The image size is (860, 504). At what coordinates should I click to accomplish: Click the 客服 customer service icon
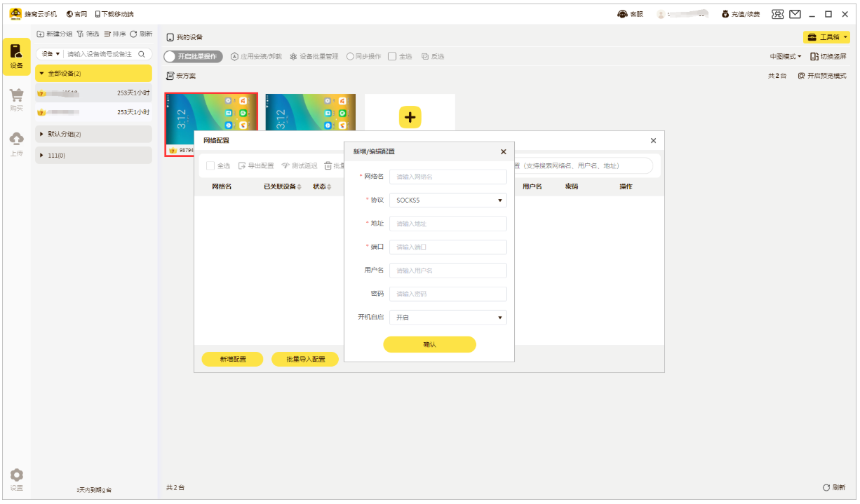coord(622,13)
